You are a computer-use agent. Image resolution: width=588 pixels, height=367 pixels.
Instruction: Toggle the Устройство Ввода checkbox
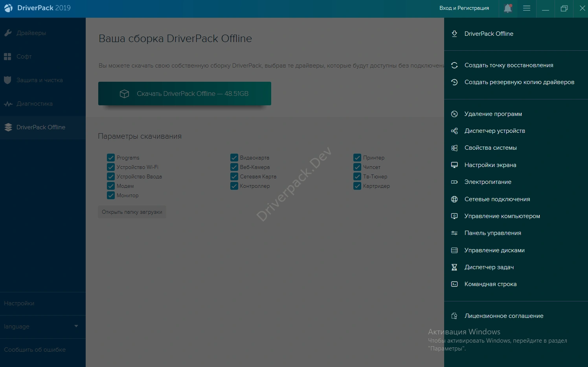(111, 176)
